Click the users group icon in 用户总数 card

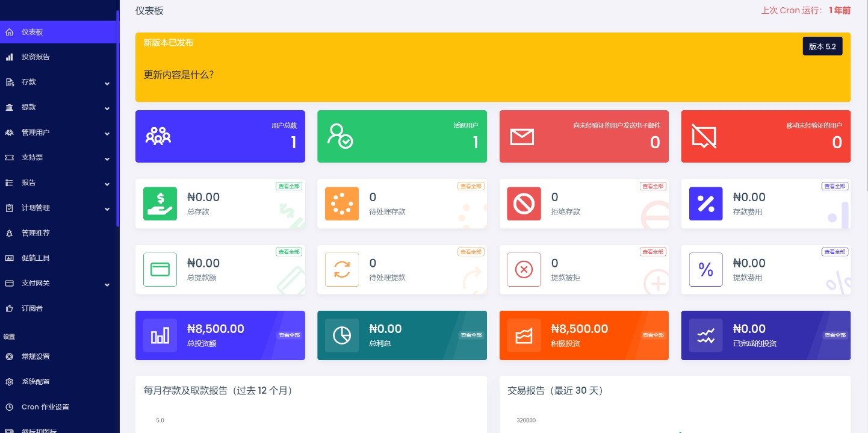[158, 136]
